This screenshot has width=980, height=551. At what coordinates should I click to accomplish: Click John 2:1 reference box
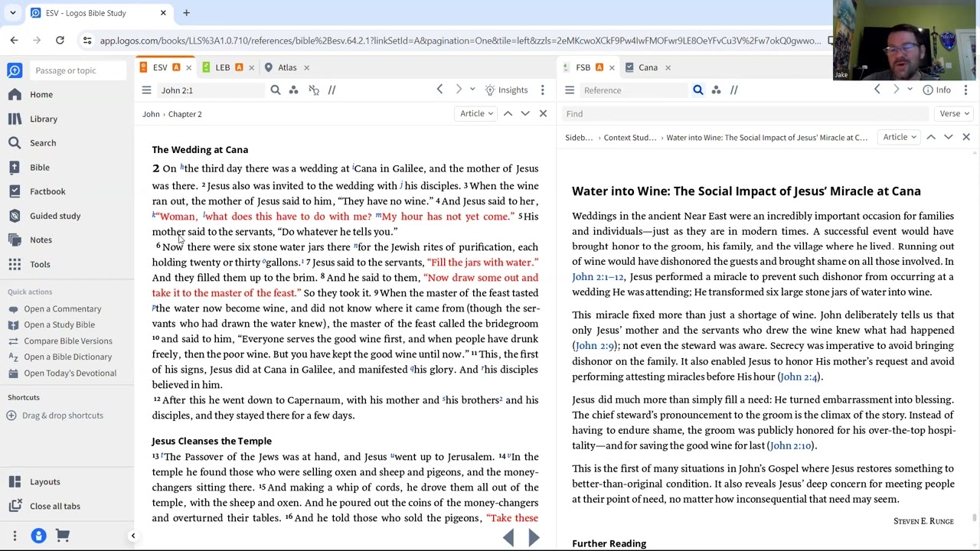pyautogui.click(x=211, y=90)
